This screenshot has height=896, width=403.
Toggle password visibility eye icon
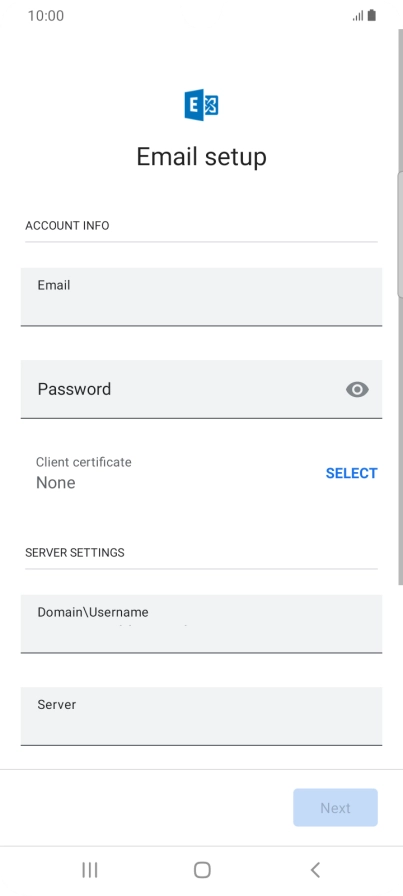pos(357,389)
